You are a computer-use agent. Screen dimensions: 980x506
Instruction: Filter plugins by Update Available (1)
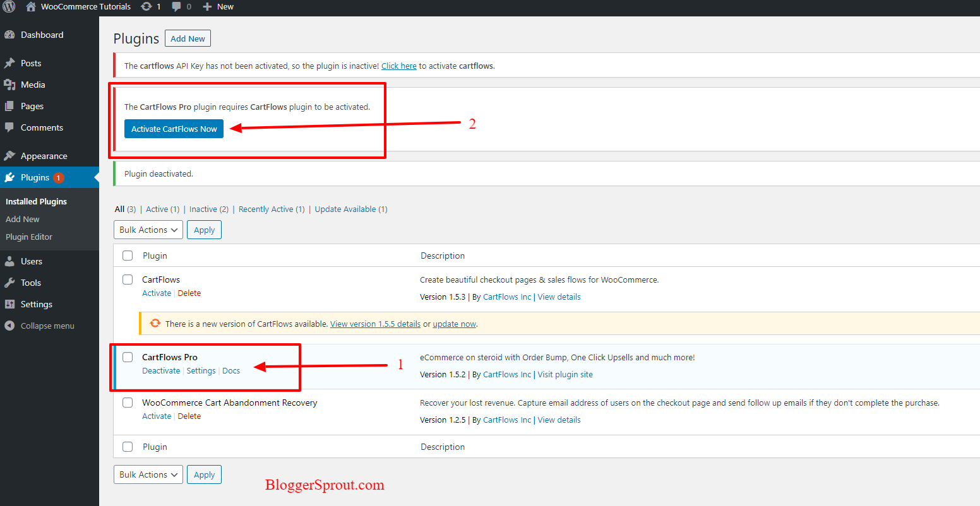click(x=351, y=209)
